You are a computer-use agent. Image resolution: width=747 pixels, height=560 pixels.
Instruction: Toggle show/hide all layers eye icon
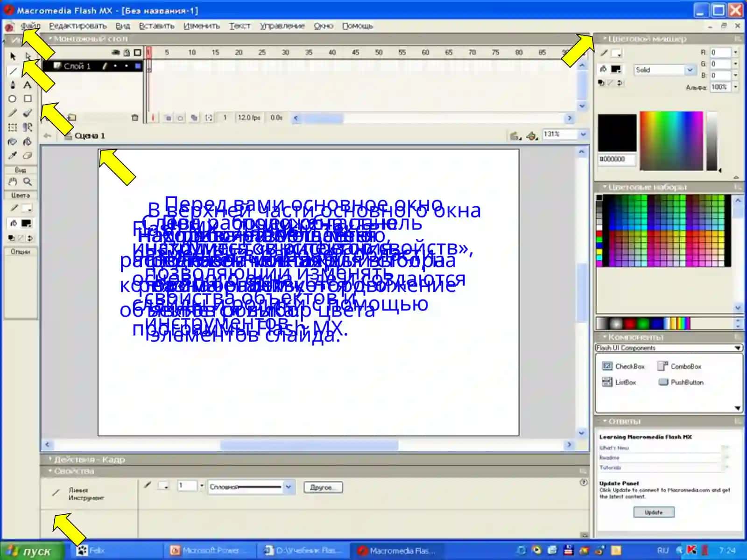[116, 53]
